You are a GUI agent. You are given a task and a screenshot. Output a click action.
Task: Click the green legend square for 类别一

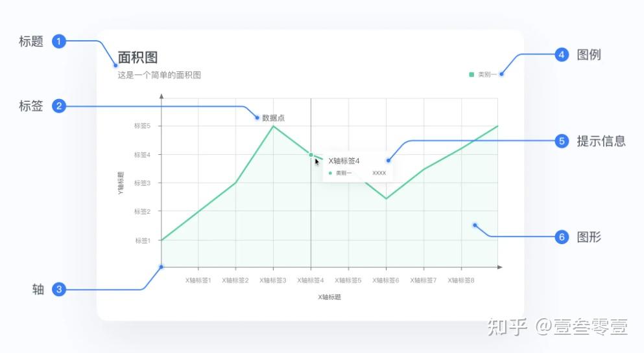click(472, 74)
